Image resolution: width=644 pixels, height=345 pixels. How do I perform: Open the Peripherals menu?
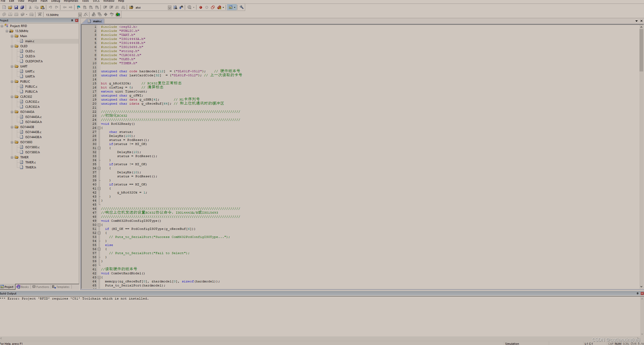(x=71, y=1)
